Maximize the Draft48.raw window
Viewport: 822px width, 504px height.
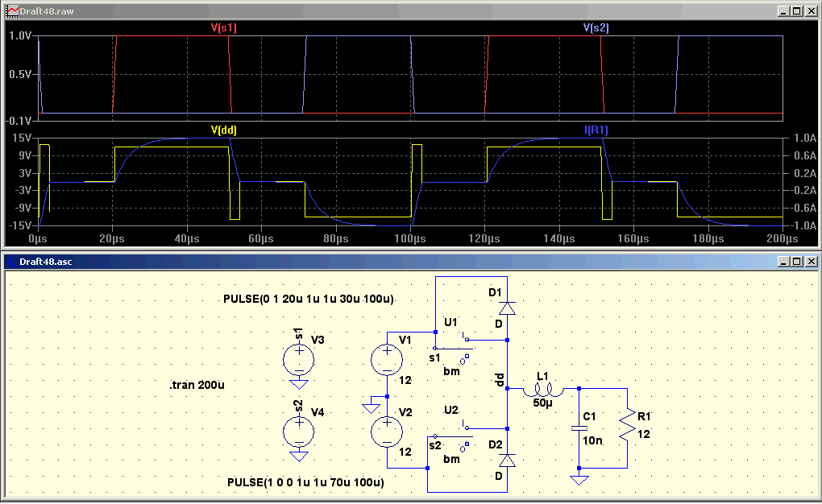tap(797, 11)
